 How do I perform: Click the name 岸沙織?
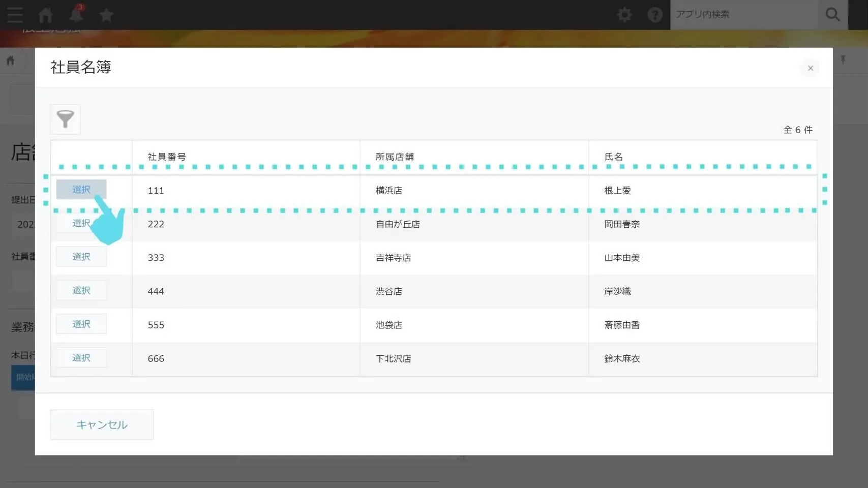[617, 291]
